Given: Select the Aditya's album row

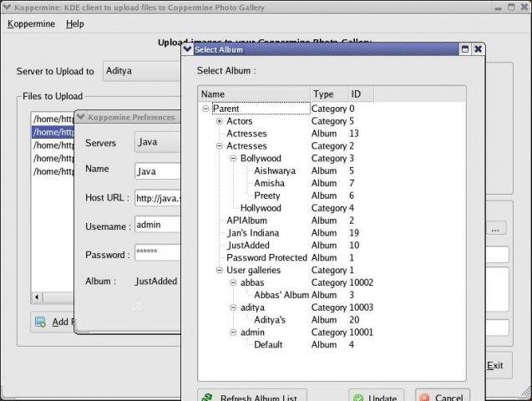Looking at the screenshot, I should pyautogui.click(x=270, y=320).
